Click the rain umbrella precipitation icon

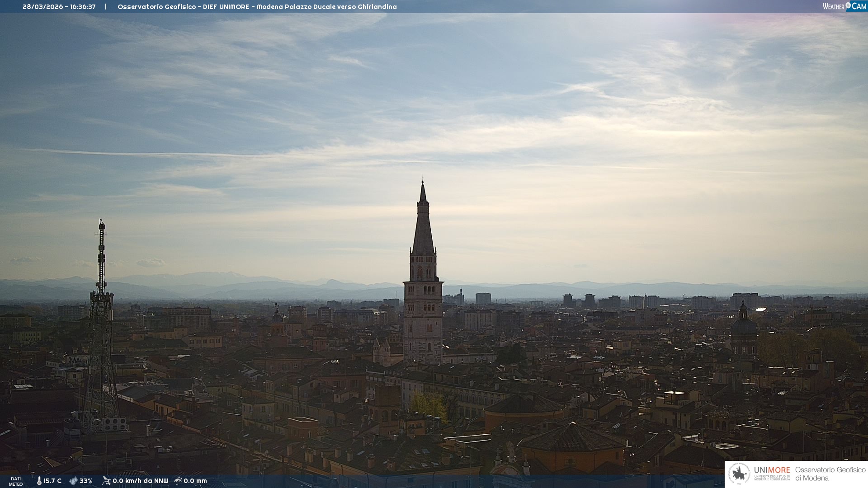(178, 481)
